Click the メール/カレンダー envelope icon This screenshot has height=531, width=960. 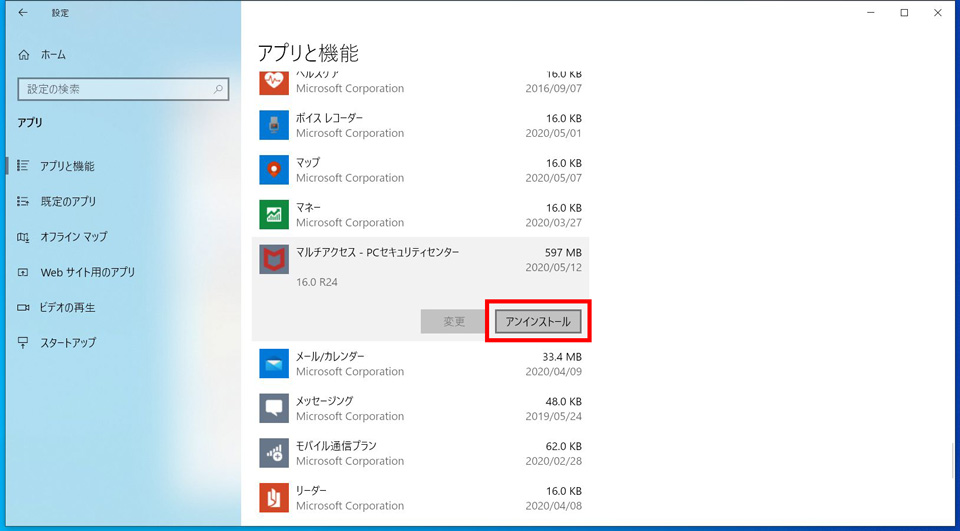[x=274, y=364]
